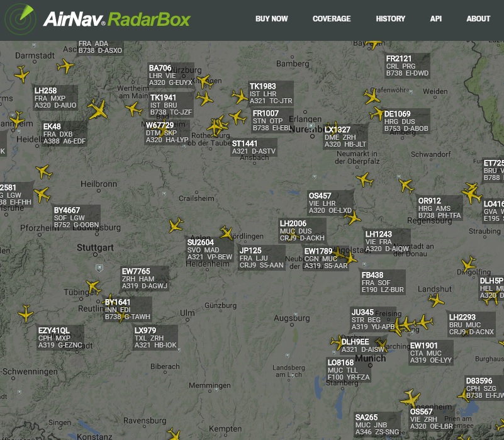
Task: Select the aircraft left of Heilbronn
Action: coord(43,171)
